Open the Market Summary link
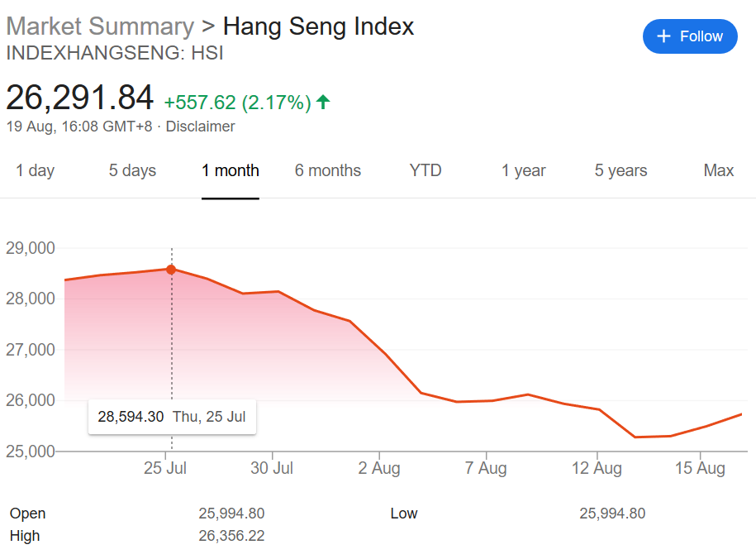The height and width of the screenshot is (559, 756). (x=99, y=26)
